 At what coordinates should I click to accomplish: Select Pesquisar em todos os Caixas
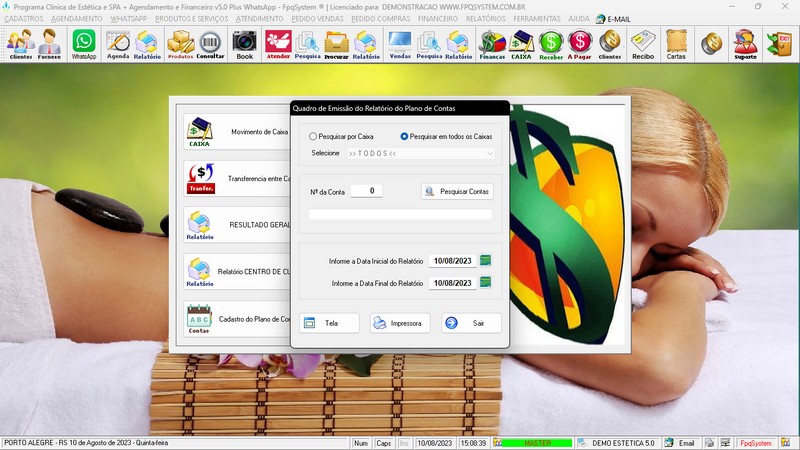[404, 136]
